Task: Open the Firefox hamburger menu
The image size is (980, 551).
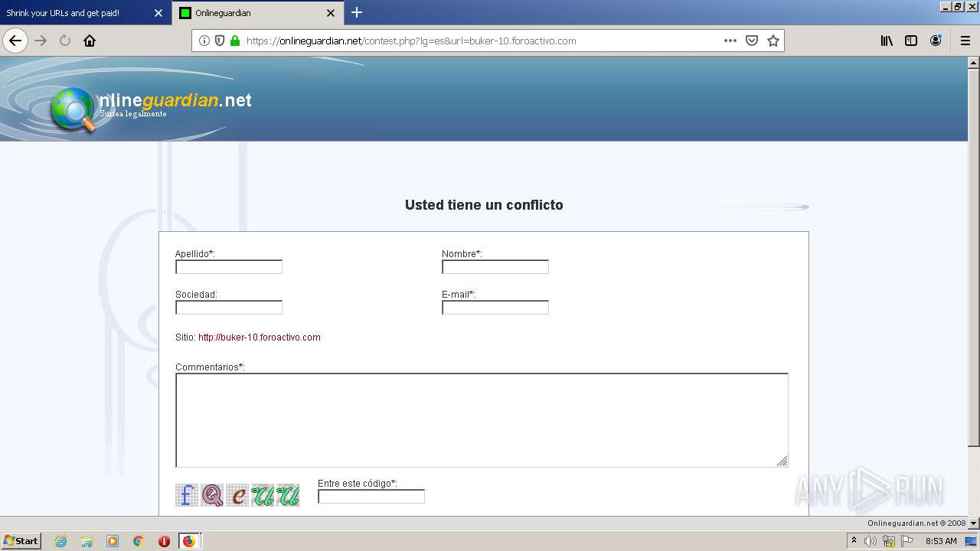Action: coord(965,41)
